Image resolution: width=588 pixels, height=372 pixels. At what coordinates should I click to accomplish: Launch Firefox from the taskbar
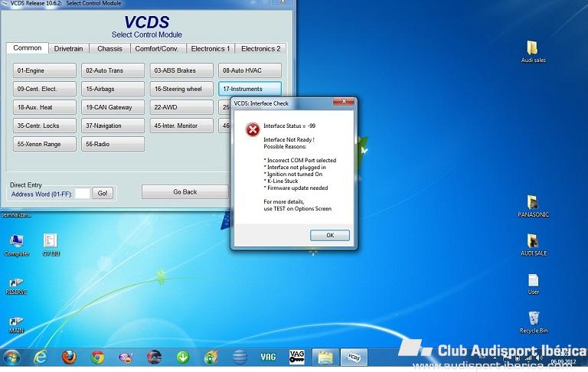pos(69,357)
